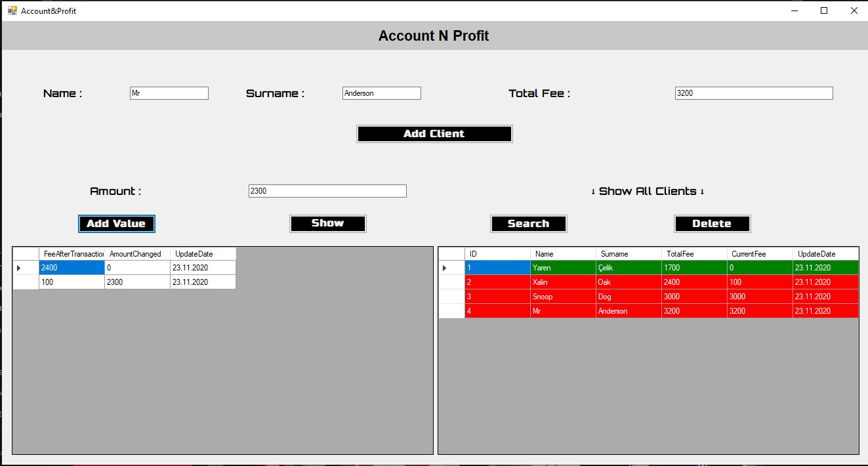
Task: Select client name Xalin cell
Action: pos(563,282)
